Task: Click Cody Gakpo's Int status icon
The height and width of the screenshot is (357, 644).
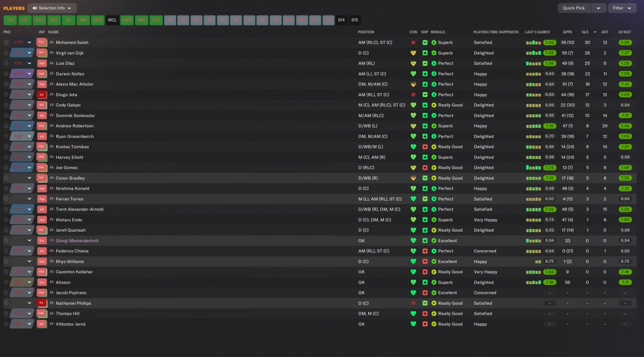Action: (x=42, y=105)
